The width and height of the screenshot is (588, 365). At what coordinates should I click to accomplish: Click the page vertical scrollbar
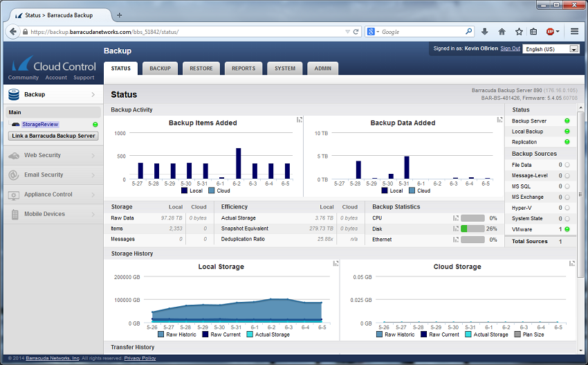[580, 195]
